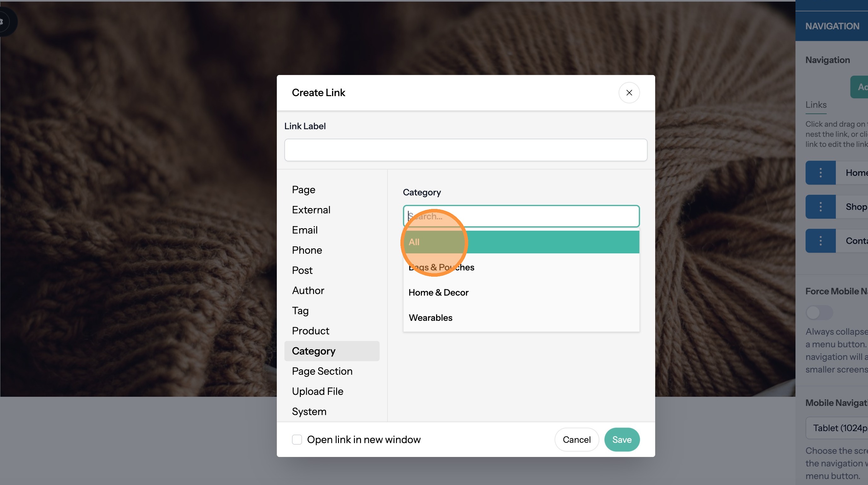Click the drag handle for Contact link
Image resolution: width=868 pixels, height=485 pixels.
[820, 241]
